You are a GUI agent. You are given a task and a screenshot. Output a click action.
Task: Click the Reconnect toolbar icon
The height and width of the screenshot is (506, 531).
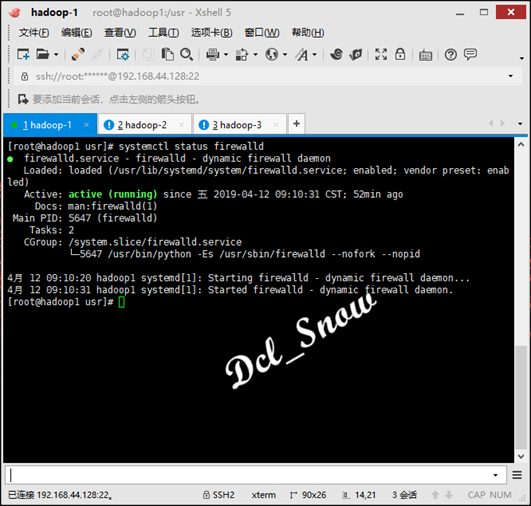click(78, 54)
